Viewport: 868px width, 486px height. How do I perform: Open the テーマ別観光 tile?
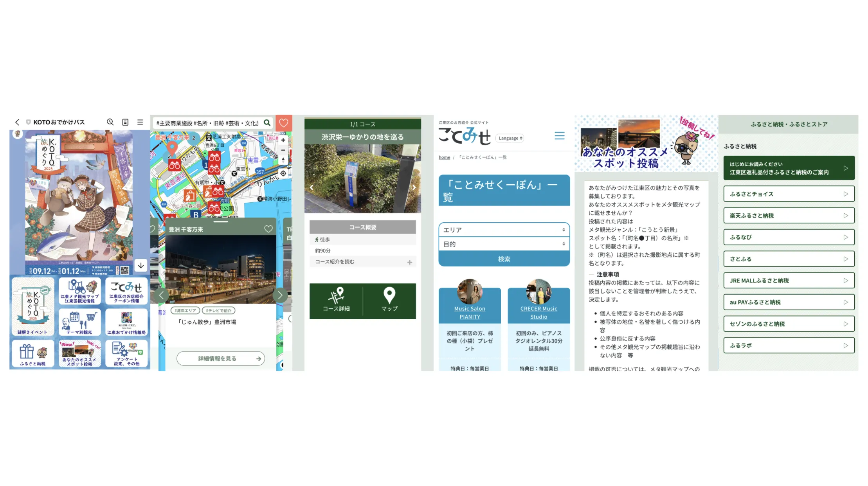(79, 322)
